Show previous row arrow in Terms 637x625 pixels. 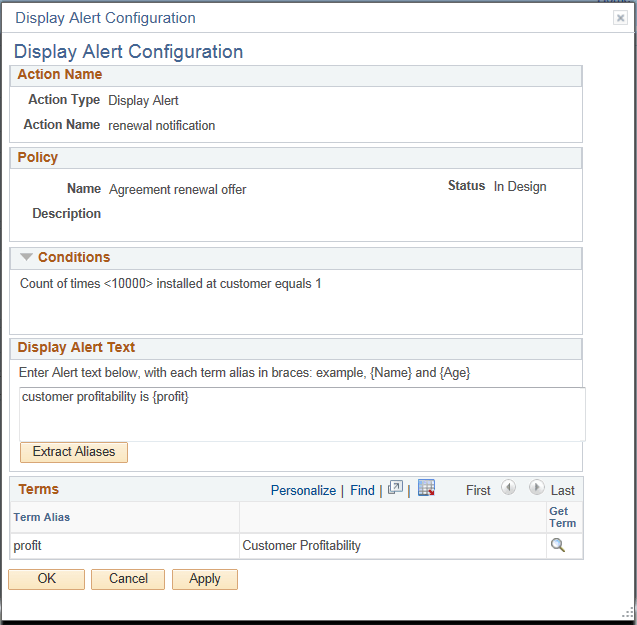click(508, 487)
